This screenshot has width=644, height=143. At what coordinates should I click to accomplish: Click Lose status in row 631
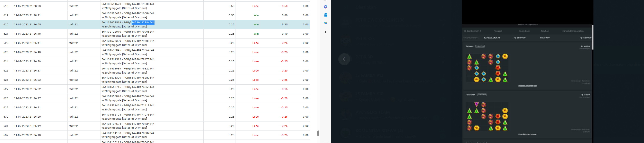click(256, 126)
